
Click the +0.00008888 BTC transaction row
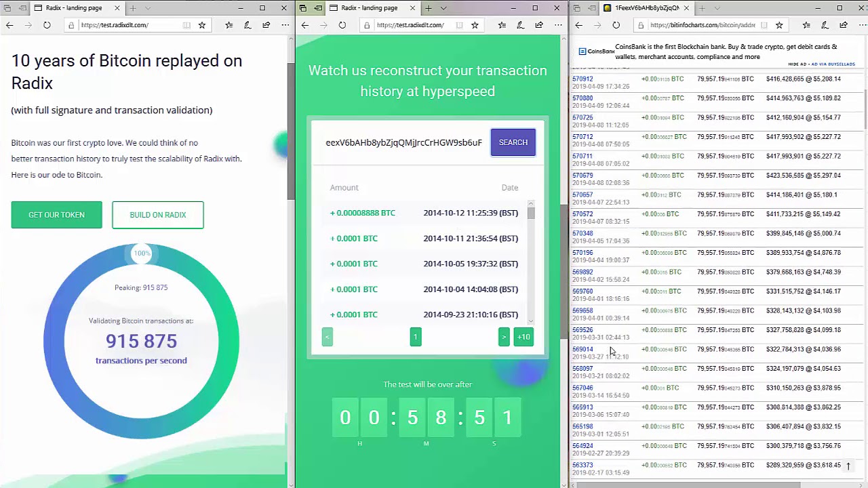pos(424,213)
